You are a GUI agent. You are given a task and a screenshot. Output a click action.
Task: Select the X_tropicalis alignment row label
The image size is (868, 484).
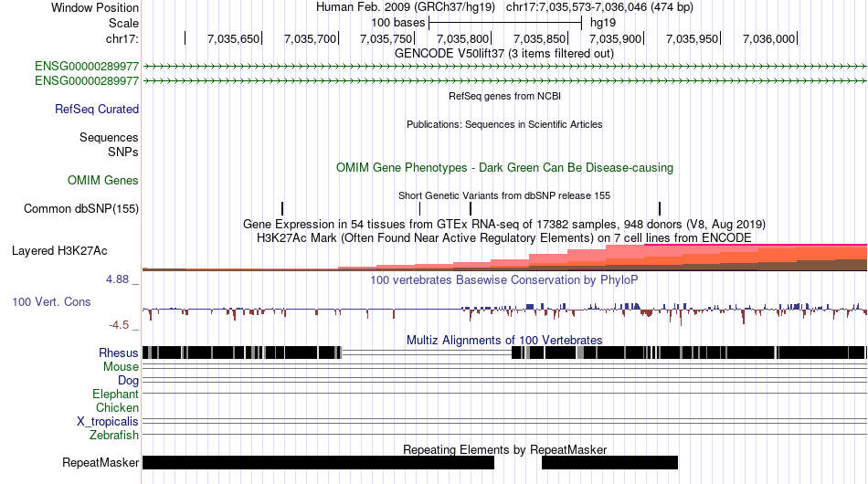click(108, 422)
